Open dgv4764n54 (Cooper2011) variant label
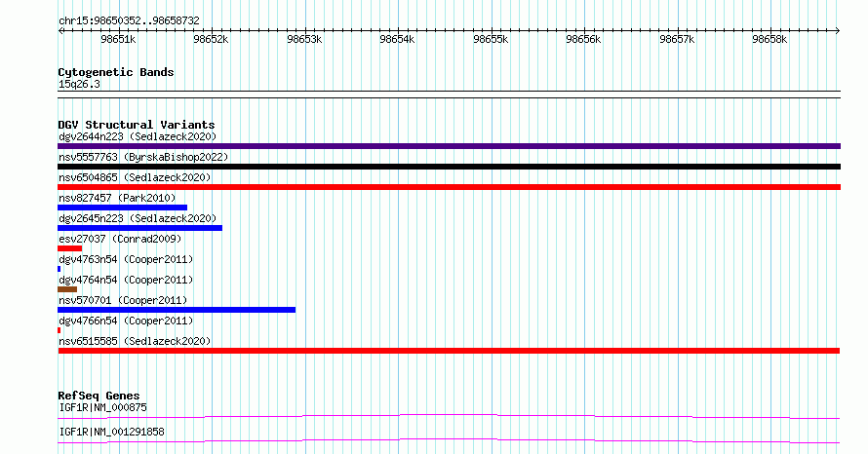This screenshot has height=454, width=868. coord(126,280)
